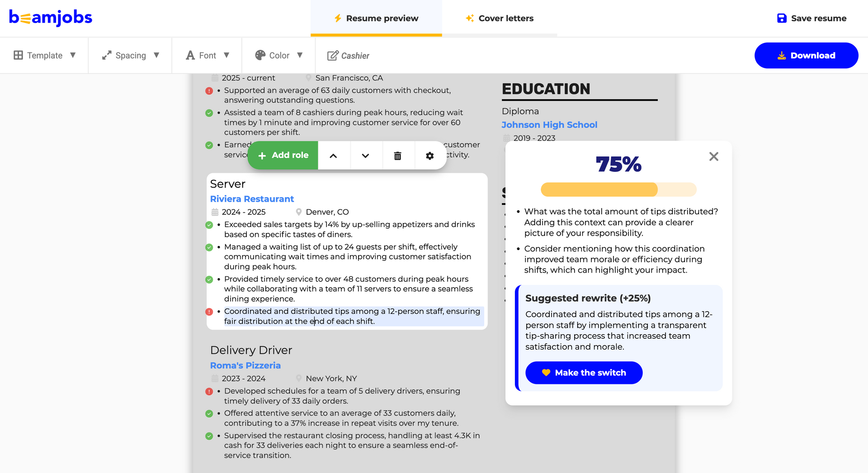Click the developed schedules bullet text
This screenshot has height=473, width=868.
[x=342, y=396]
